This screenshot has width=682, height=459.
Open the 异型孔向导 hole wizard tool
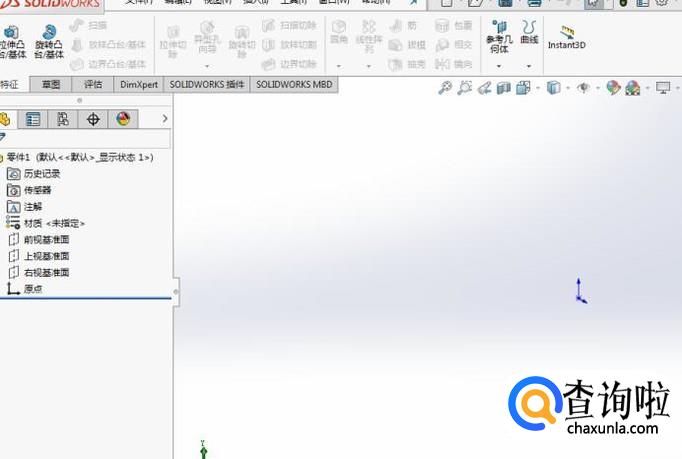coord(207,38)
